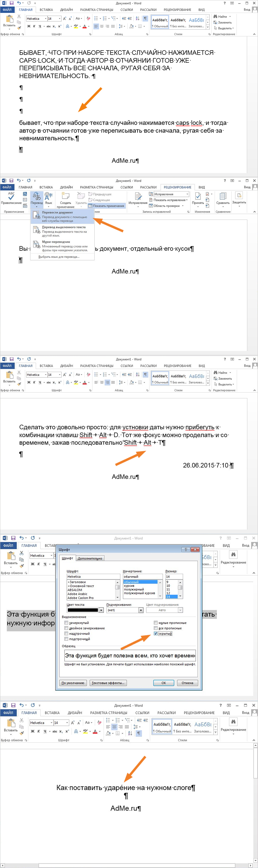Switch to the Дополнительно tab
This screenshot has height=868, width=258.
tap(90, 558)
